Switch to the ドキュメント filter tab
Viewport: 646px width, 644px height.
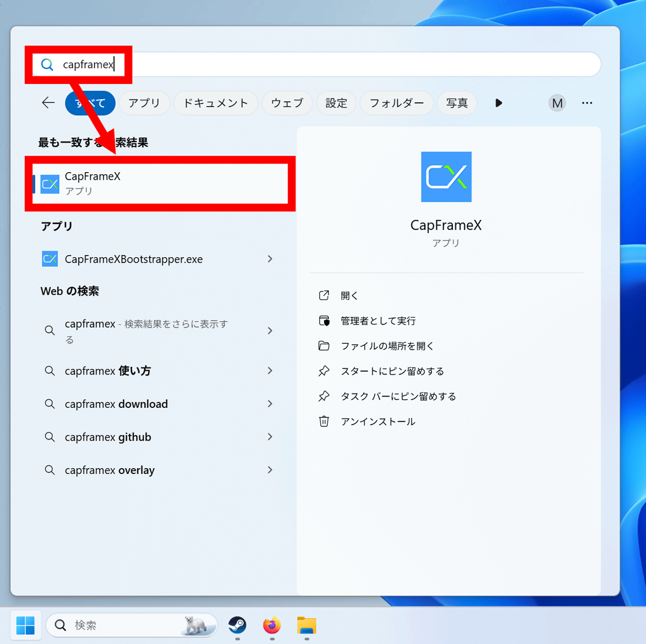215,103
